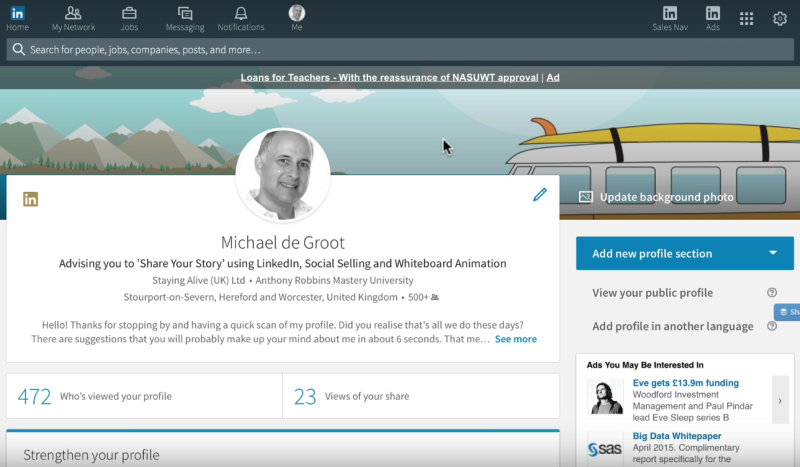Open LinkedIn Ads icon
This screenshot has height=467, width=800.
[713, 13]
